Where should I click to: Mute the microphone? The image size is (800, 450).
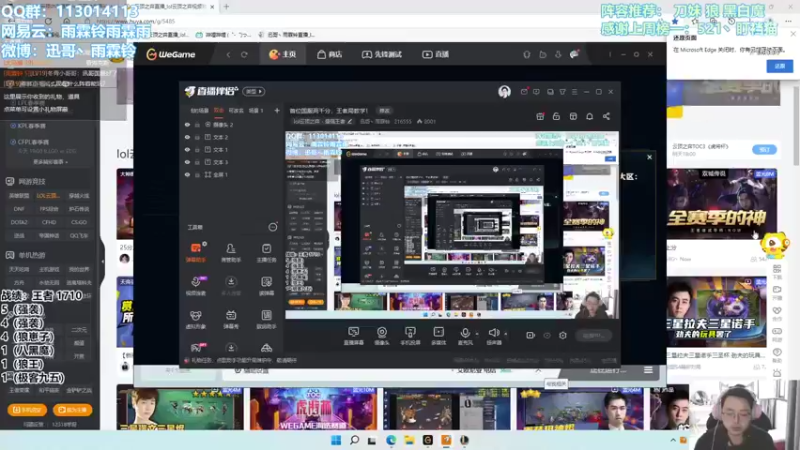(x=465, y=335)
